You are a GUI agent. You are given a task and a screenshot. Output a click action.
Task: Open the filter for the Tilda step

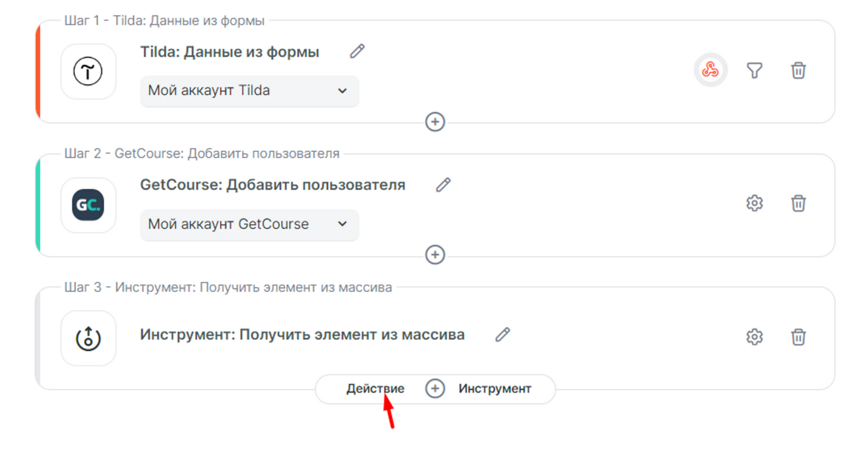754,70
